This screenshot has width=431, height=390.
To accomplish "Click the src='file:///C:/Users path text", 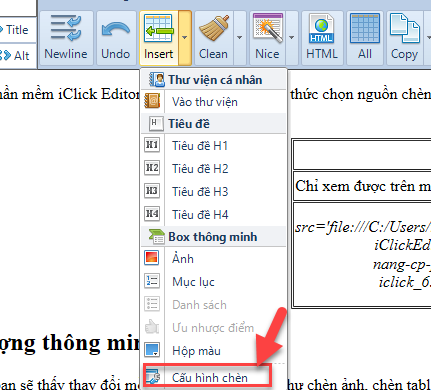I will pos(363,227).
